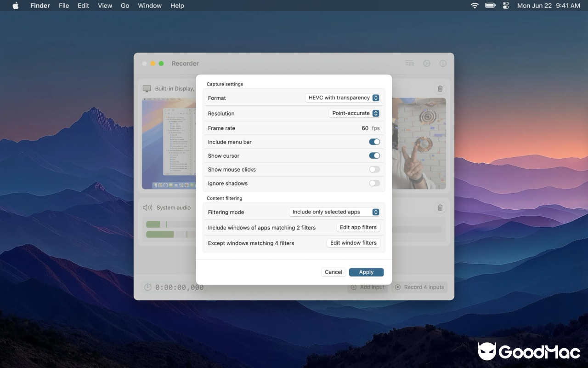This screenshot has height=368, width=588.
Task: Open the Filtering mode dropdown
Action: point(335,212)
